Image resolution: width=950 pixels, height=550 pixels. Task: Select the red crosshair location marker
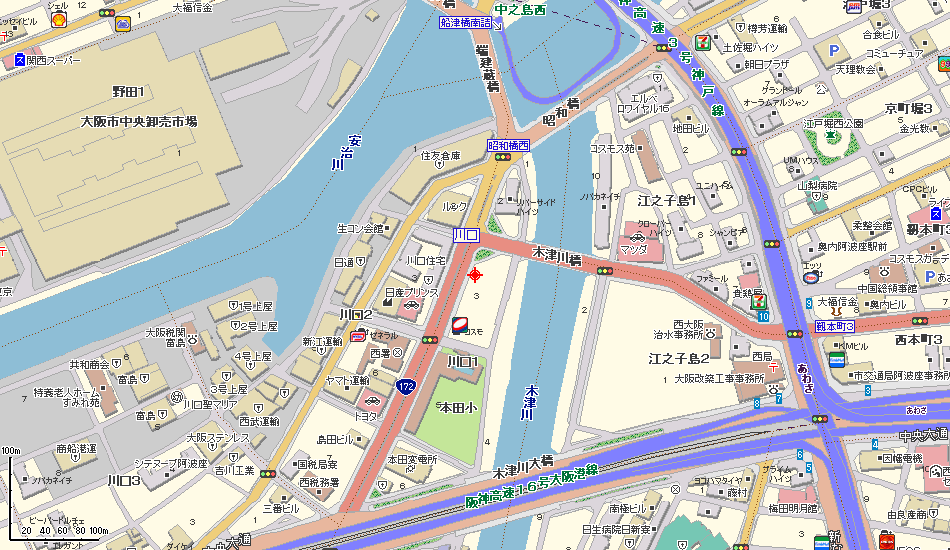[475, 275]
